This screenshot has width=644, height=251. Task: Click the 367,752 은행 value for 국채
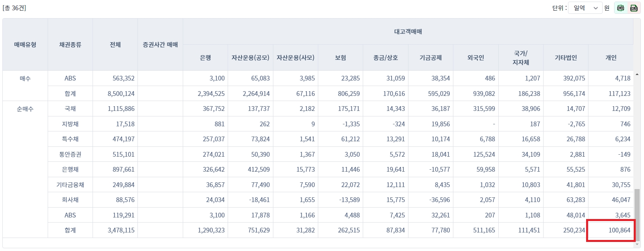click(x=214, y=109)
